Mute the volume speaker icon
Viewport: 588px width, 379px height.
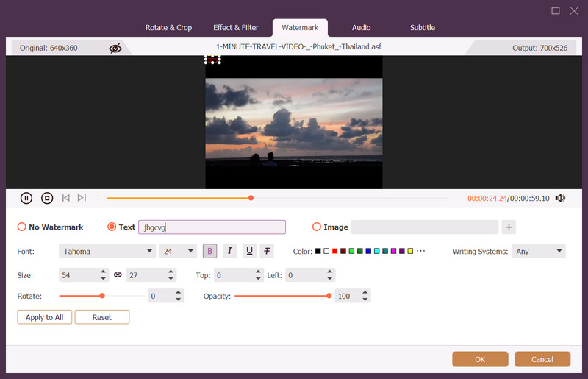[560, 198]
